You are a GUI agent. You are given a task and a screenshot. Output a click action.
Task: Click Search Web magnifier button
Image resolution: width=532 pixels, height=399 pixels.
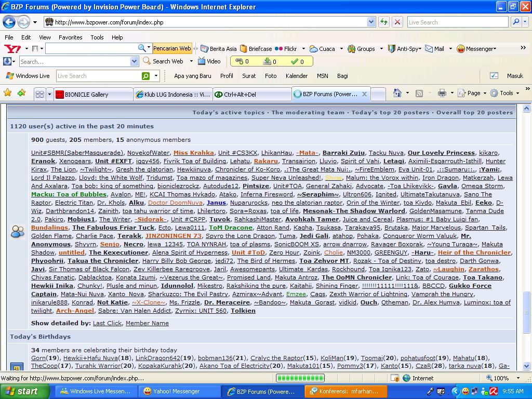tap(163, 61)
